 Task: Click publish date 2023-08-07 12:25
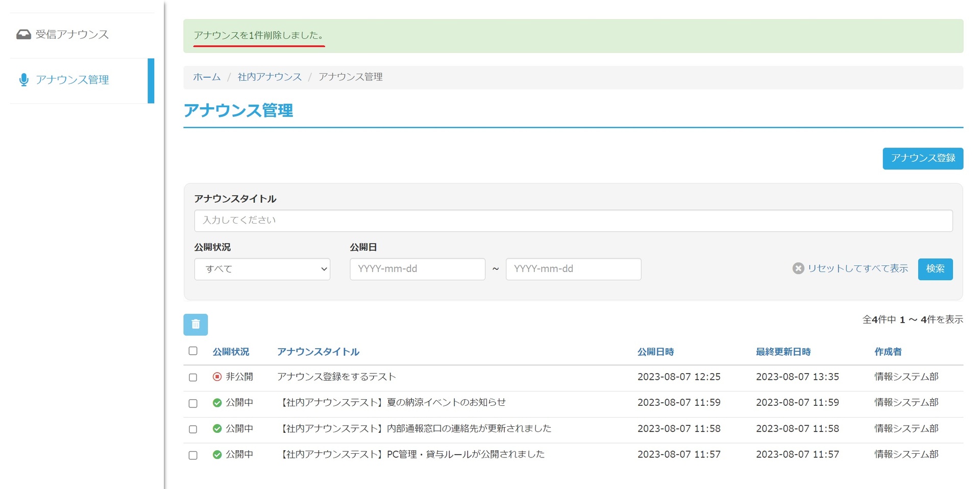(679, 377)
